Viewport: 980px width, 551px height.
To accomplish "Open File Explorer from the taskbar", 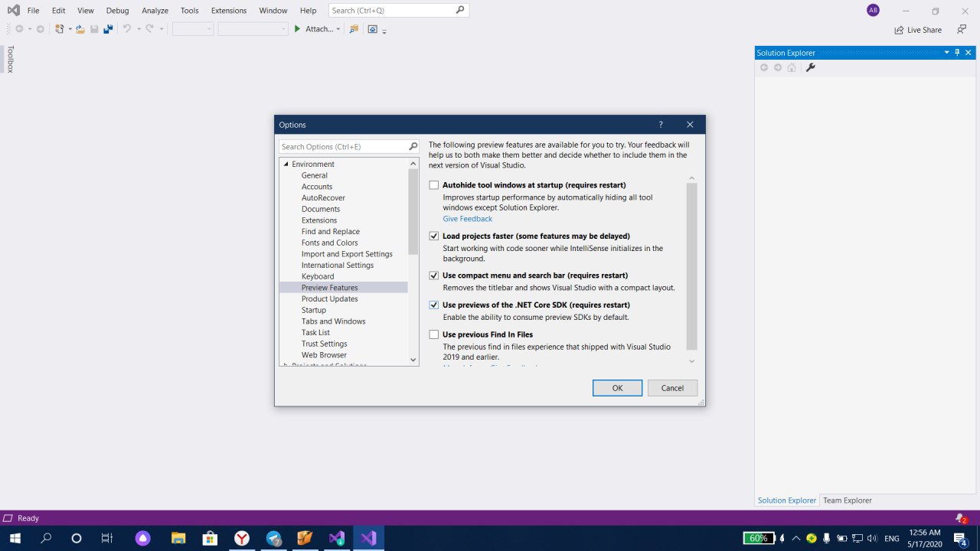I will 178,538.
